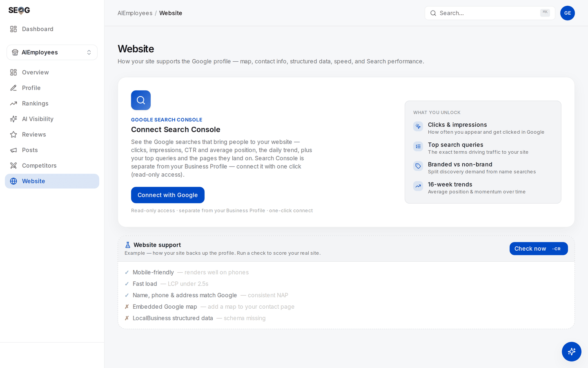Click the Embedded Google map row text
Viewport: 588px width, 368px height.
pyautogui.click(x=165, y=307)
